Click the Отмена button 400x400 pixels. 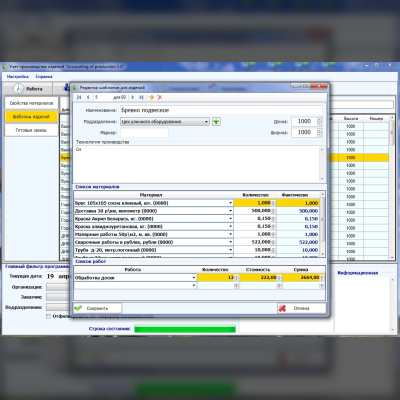click(302, 308)
